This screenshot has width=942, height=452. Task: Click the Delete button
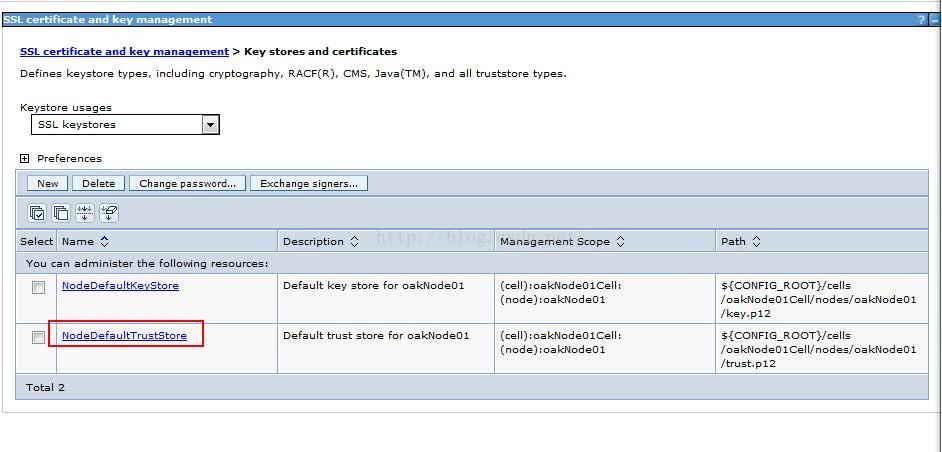click(x=98, y=183)
